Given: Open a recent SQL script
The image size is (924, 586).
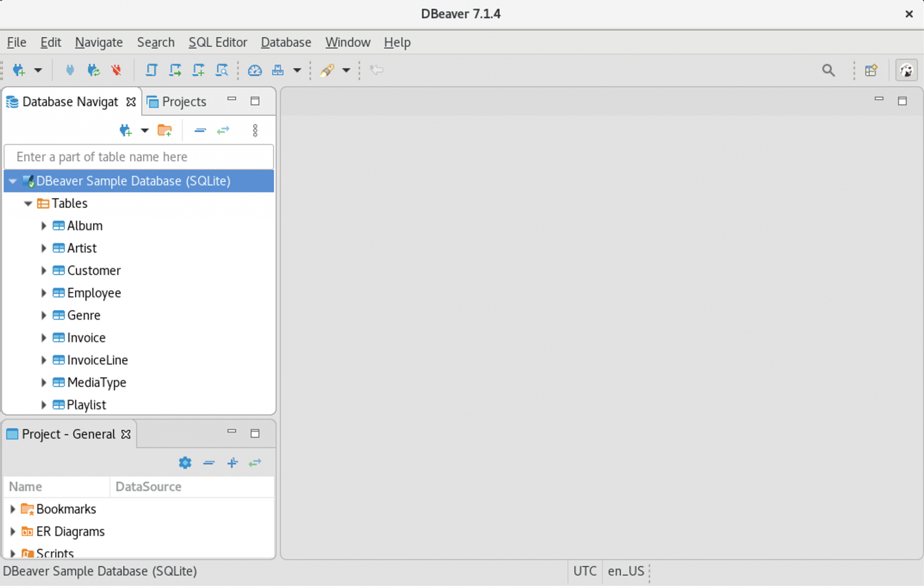Looking at the screenshot, I should (x=175, y=70).
